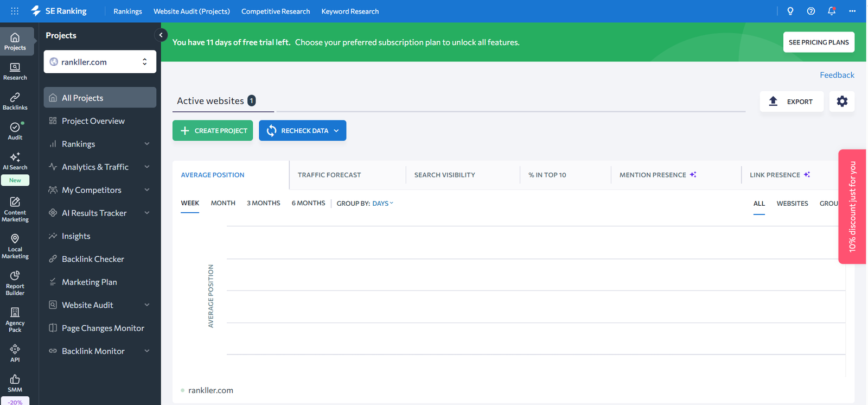Viewport: 868px width, 405px height.
Task: Switch to the Traffic Forecast tab
Action: point(329,175)
